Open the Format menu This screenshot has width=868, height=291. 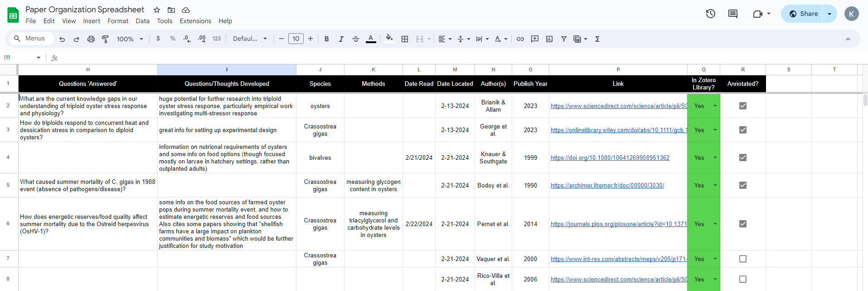click(x=118, y=21)
